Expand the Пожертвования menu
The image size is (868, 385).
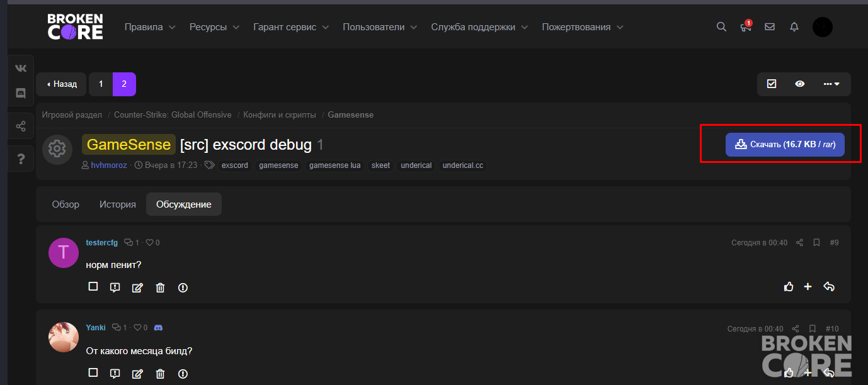point(583,27)
